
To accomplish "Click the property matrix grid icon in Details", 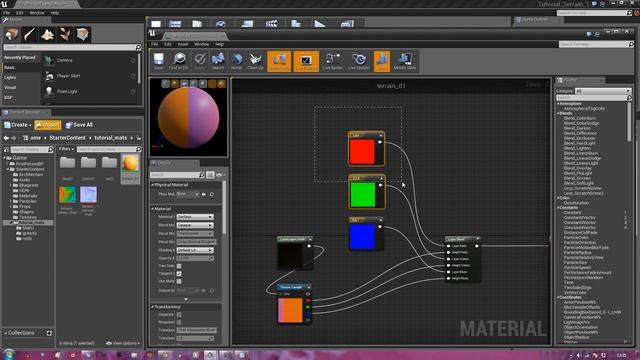I will pyautogui.click(x=210, y=175).
